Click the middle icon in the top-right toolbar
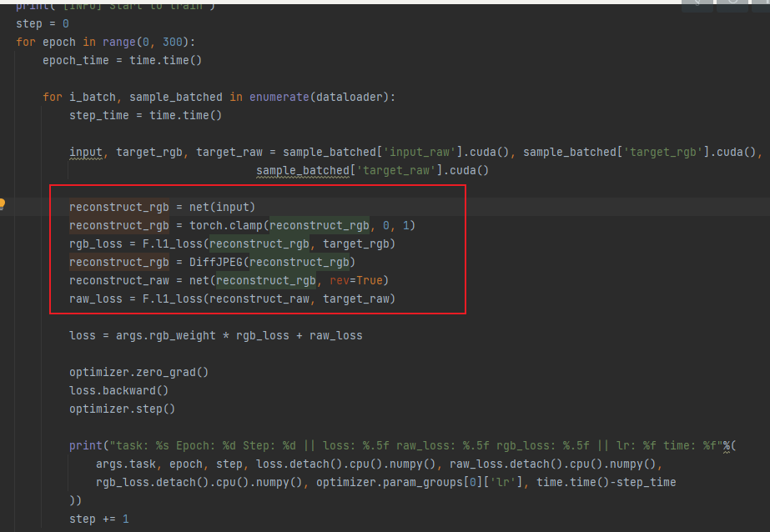Screen dimensions: 770x532 [x=732, y=4]
